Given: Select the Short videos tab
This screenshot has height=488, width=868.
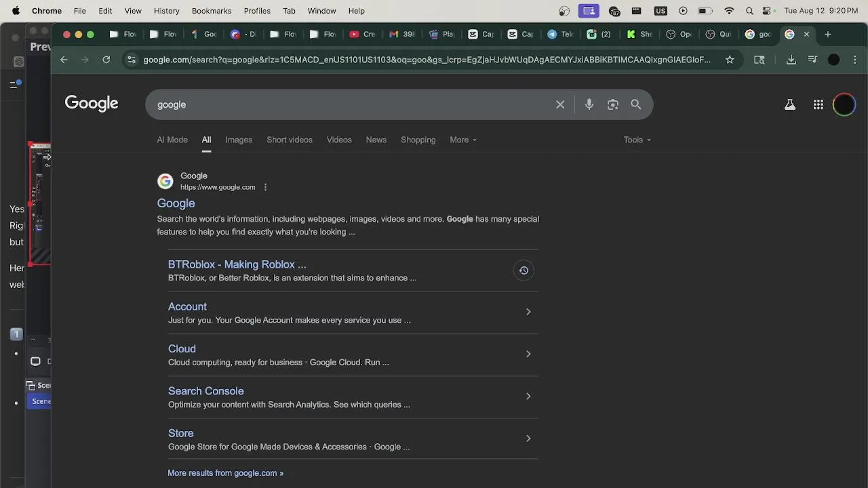Looking at the screenshot, I should pos(290,140).
